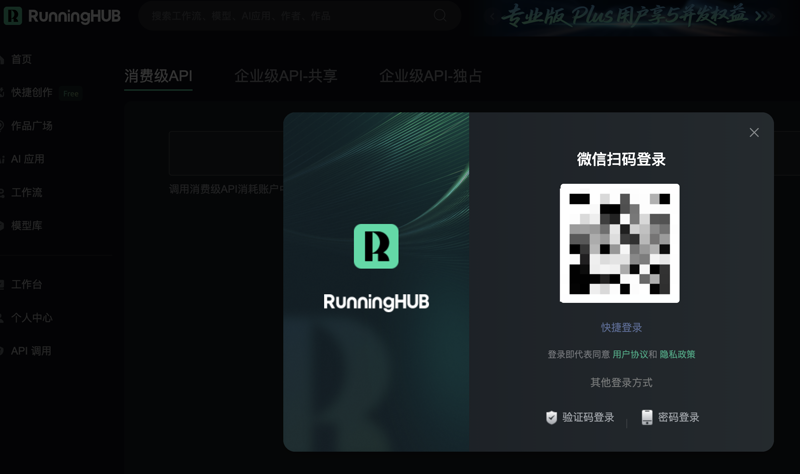800x474 pixels.
Task: Open 工作台 in the sidebar
Action: point(26,284)
